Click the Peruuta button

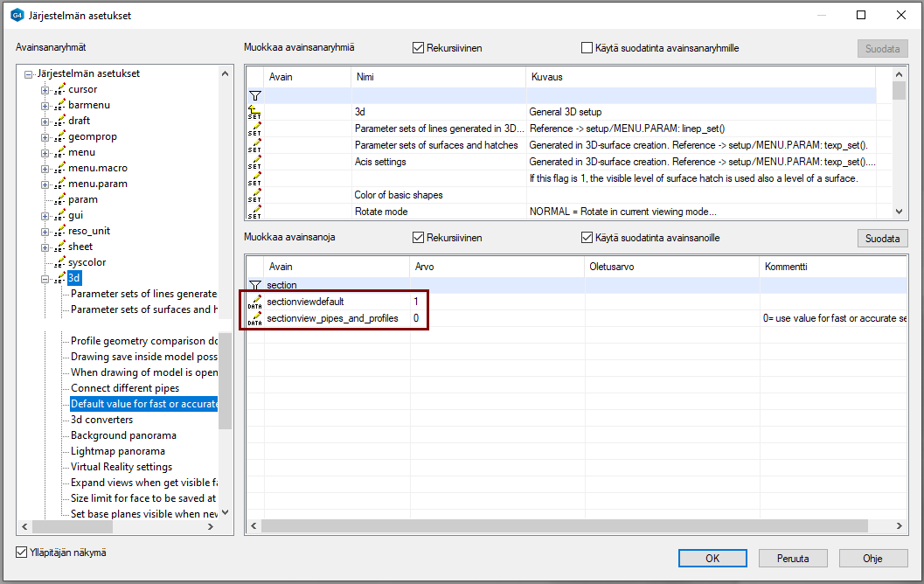(791, 558)
